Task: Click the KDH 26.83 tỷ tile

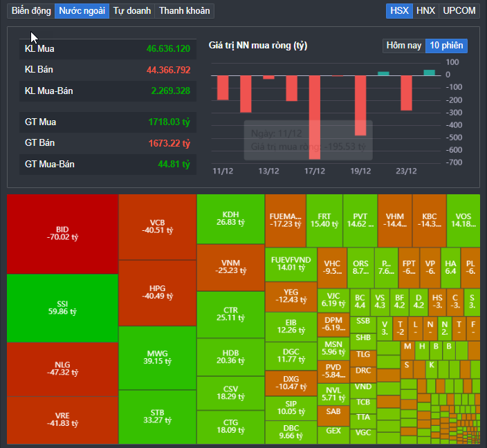Action: click(231, 219)
